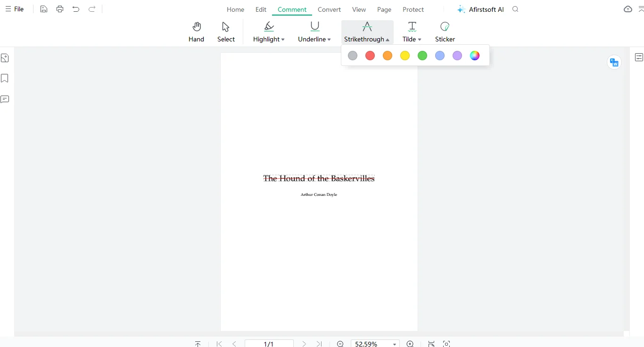
Task: Pick the red strikethrough color
Action: [370, 56]
